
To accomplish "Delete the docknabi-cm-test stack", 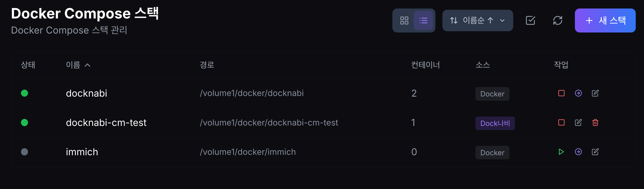I will click(x=595, y=122).
